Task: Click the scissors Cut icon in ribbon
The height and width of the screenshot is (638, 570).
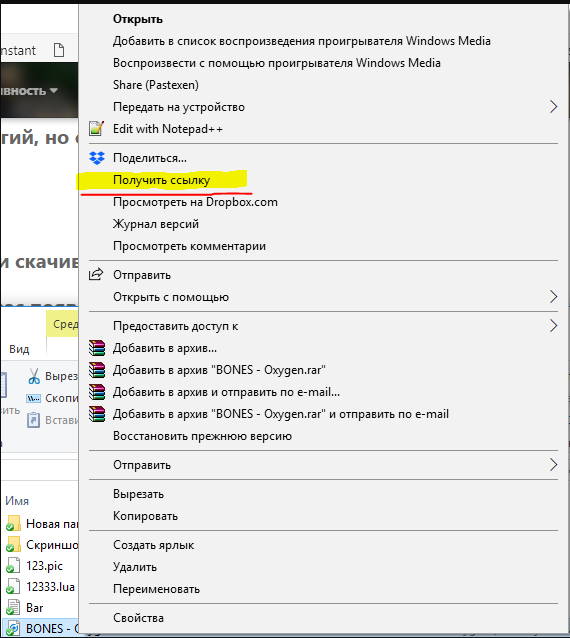Action: coord(34,376)
